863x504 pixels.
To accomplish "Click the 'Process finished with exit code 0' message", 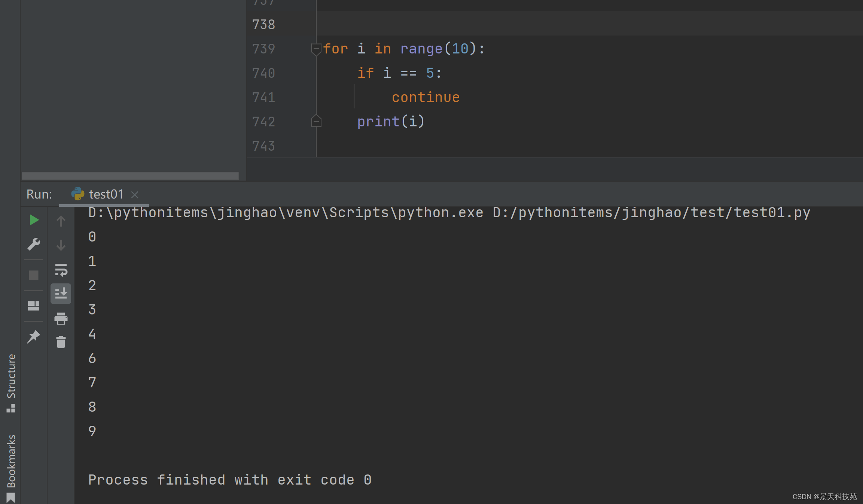I will pos(230,480).
